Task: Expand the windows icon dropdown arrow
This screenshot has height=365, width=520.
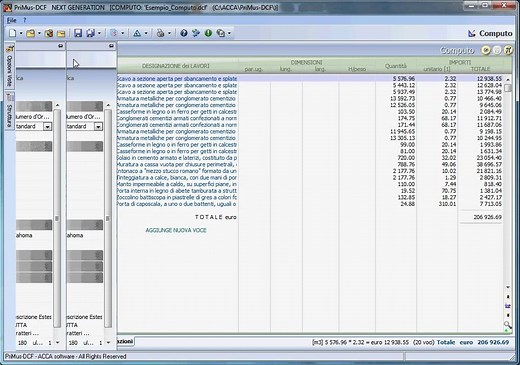Action: coord(229,33)
